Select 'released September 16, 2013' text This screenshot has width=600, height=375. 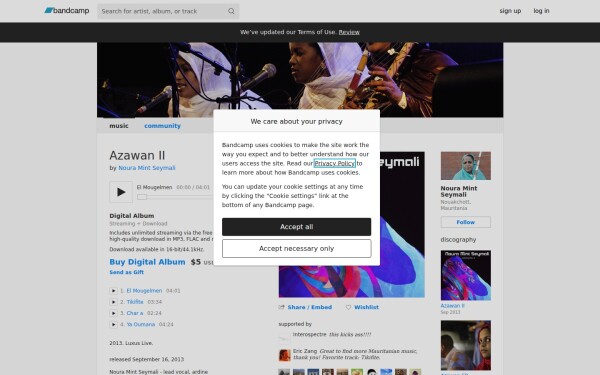[147, 359]
